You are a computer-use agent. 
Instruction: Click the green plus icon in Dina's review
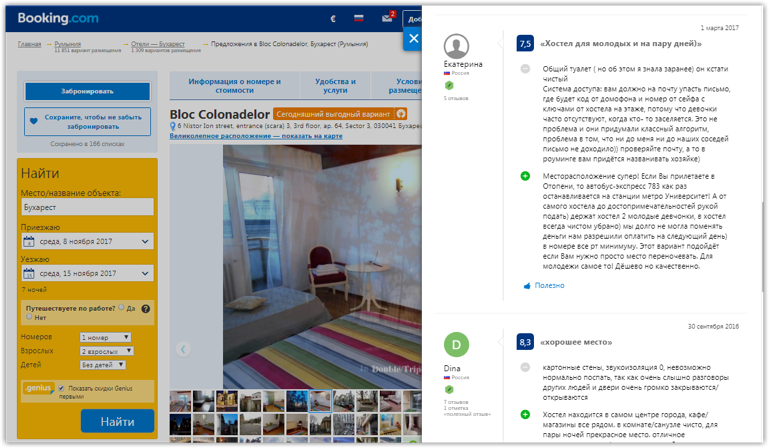coord(525,415)
